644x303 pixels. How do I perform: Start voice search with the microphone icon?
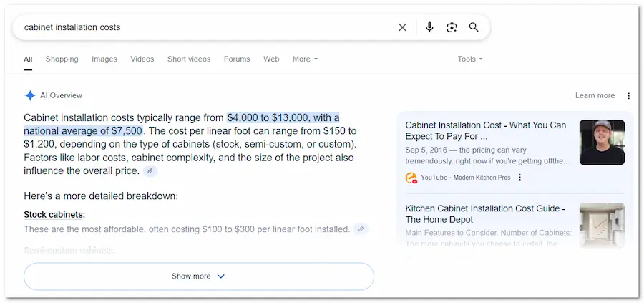tap(429, 27)
